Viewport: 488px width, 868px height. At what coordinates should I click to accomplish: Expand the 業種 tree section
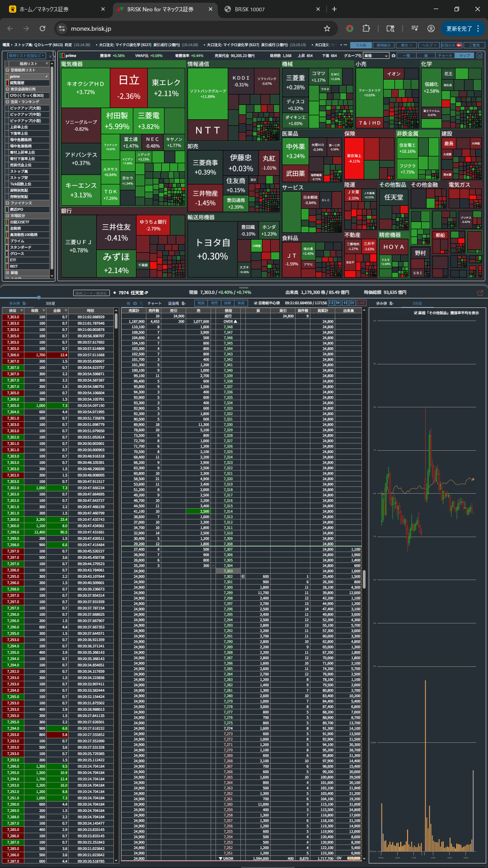[7, 273]
